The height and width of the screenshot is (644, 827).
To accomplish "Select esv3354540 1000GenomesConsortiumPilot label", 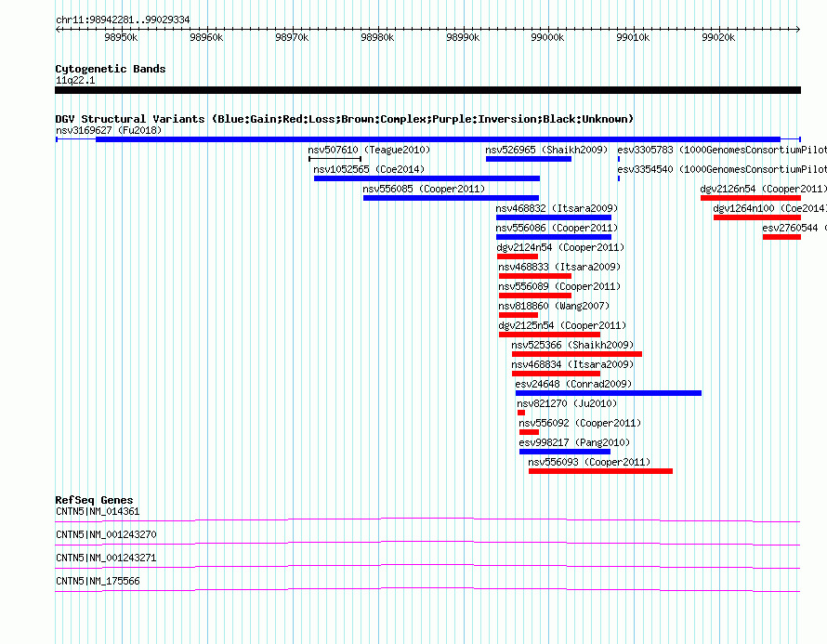I will [x=722, y=169].
